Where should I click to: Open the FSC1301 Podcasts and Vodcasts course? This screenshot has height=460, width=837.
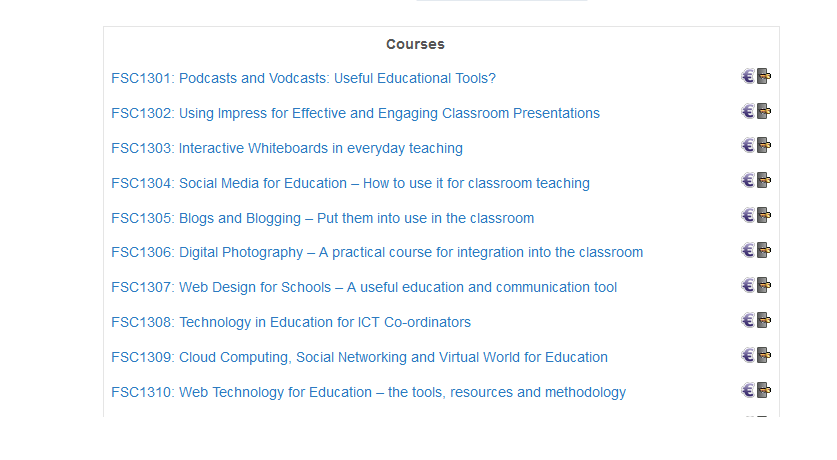coord(303,78)
